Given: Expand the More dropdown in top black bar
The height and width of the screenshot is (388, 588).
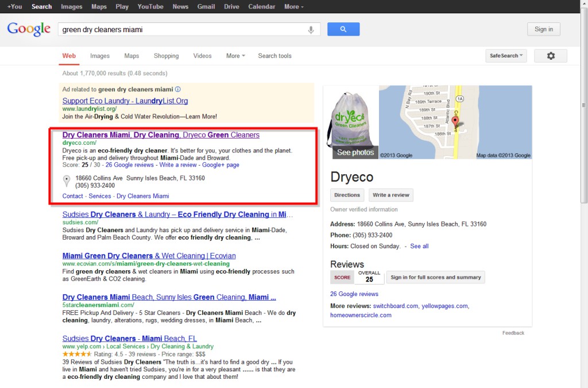Looking at the screenshot, I should tap(293, 7).
